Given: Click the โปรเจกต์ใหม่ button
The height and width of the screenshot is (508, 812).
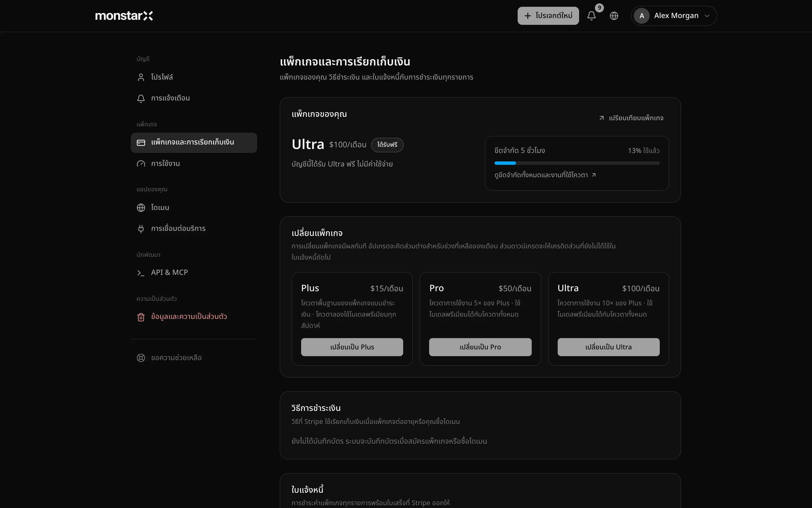Looking at the screenshot, I should click(548, 16).
